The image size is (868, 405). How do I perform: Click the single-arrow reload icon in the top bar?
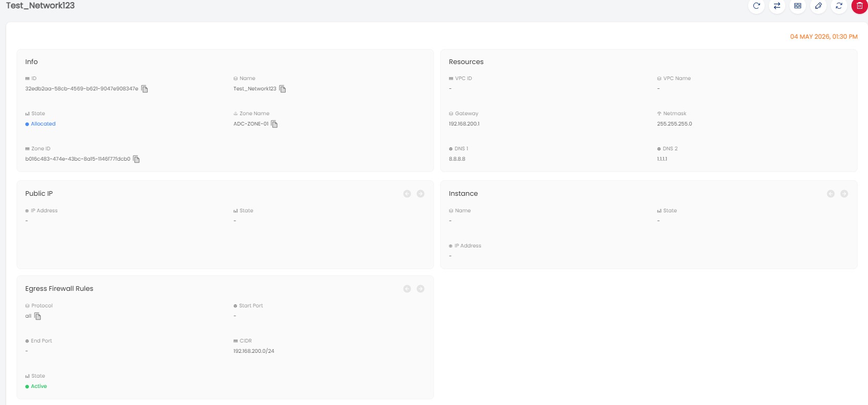tap(756, 6)
